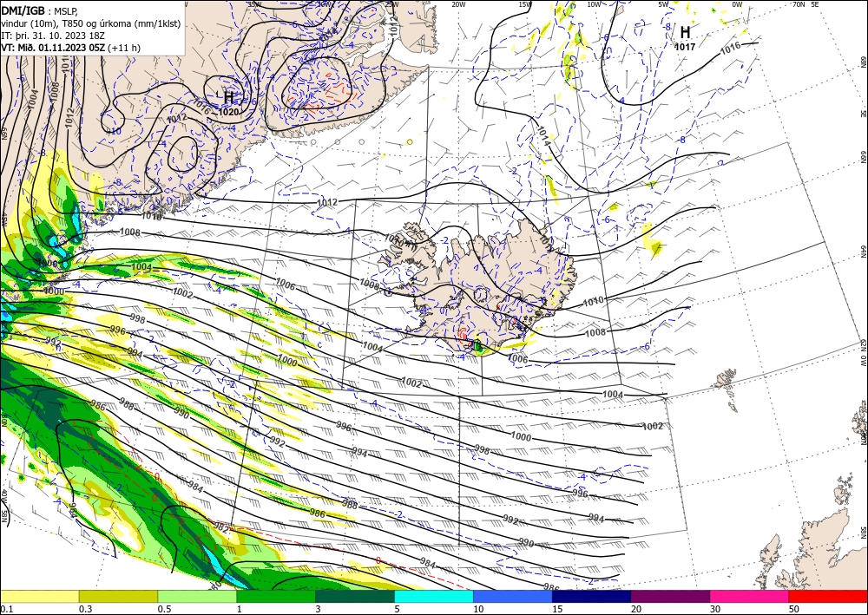Click the legend value '0.3'
868x615 pixels.
(85, 609)
